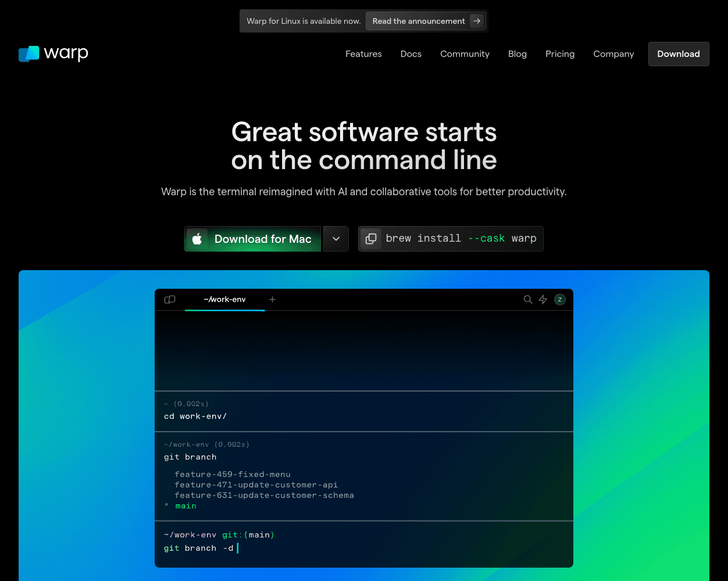Viewport: 728px width, 581px height.
Task: Open the Pricing page
Action: pos(559,54)
